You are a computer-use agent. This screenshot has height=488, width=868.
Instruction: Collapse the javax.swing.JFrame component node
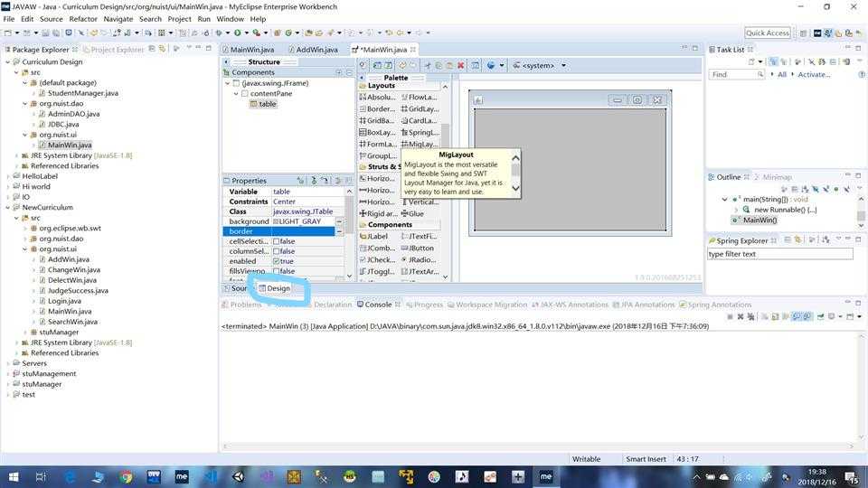pos(227,83)
